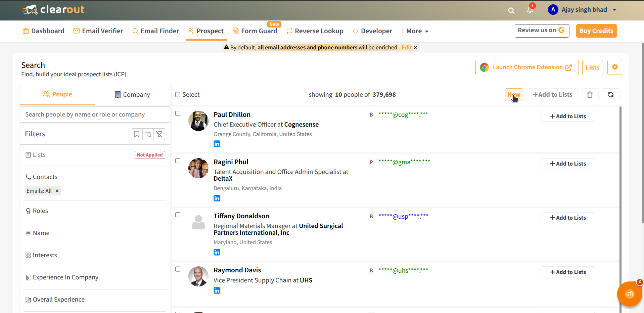Expand the More navigation dropdown
Viewport: 644px width, 313px height.
(x=415, y=31)
